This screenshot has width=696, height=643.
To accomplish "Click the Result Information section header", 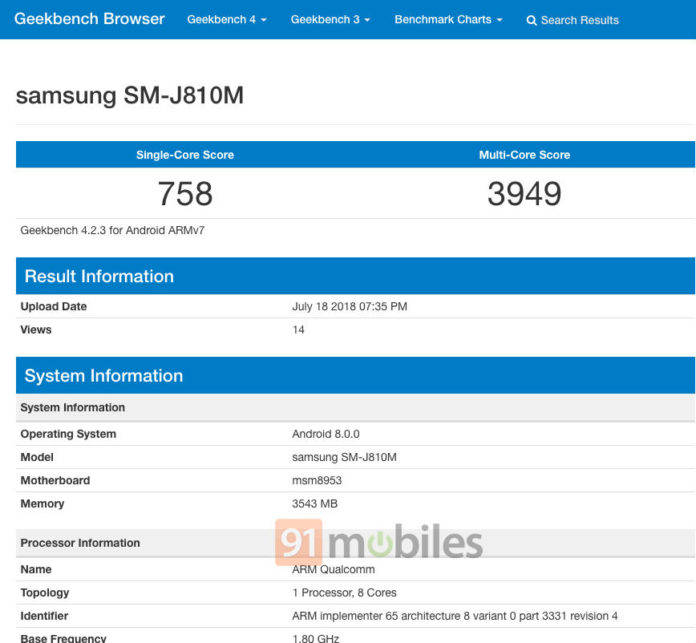I will (x=356, y=276).
